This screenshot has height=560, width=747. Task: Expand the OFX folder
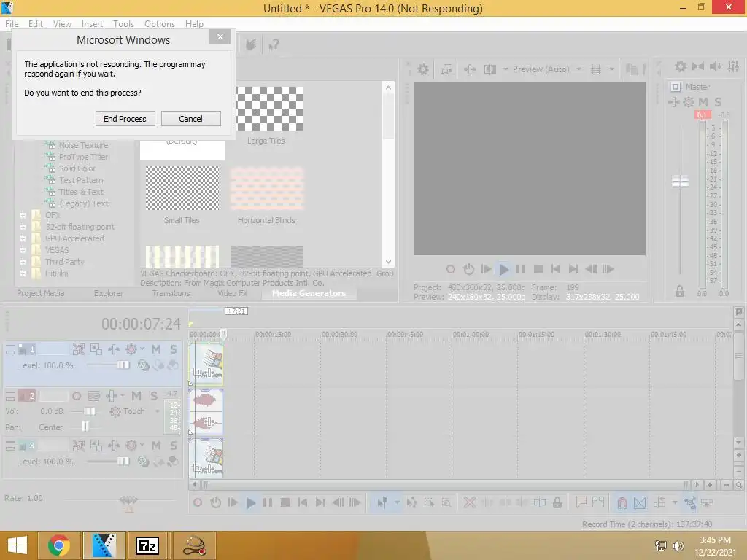click(23, 215)
